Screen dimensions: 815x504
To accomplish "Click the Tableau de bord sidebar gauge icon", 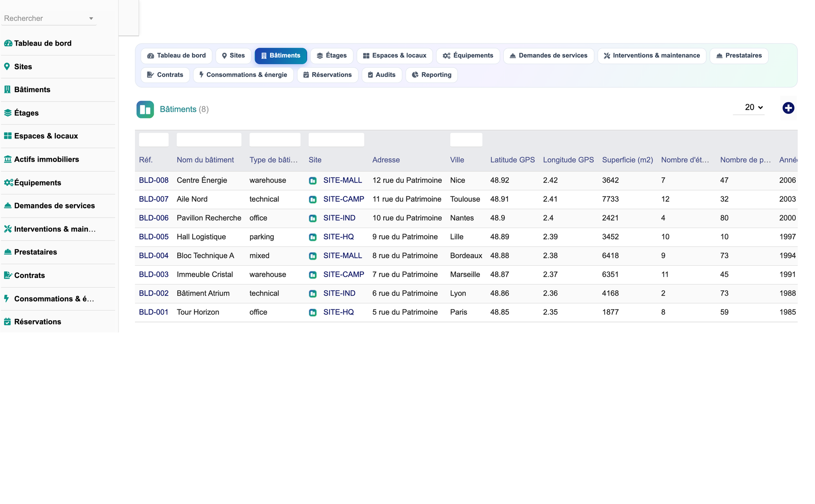I will pyautogui.click(x=8, y=43).
